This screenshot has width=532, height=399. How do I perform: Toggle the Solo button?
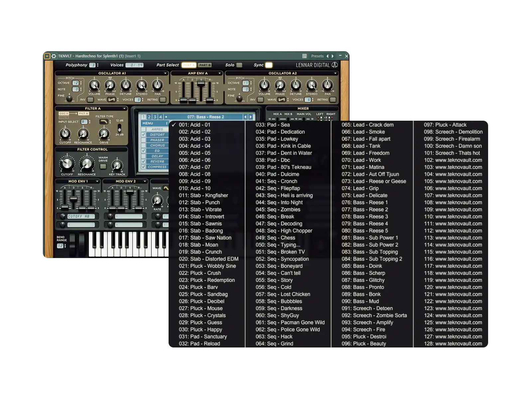[x=239, y=65]
